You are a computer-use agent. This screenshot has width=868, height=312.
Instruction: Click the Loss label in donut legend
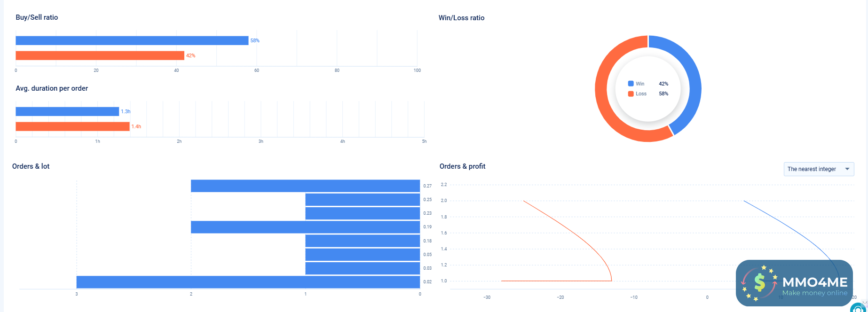(x=641, y=94)
